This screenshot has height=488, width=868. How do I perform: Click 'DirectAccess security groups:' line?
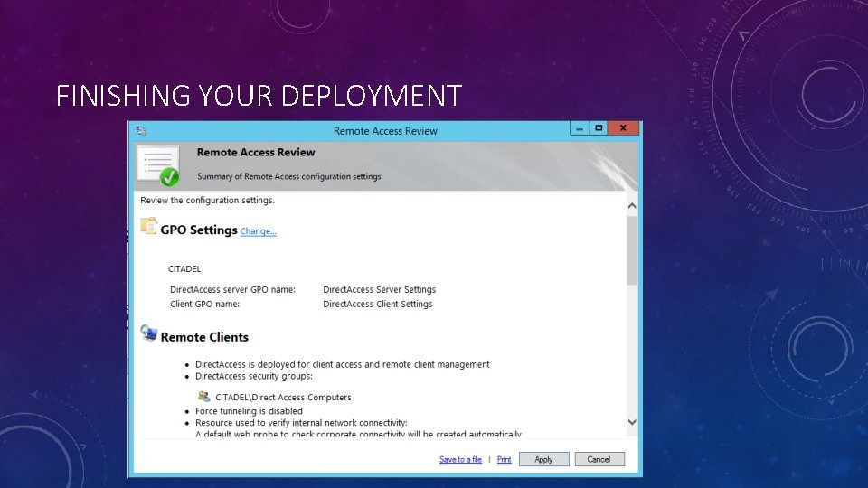(x=253, y=376)
